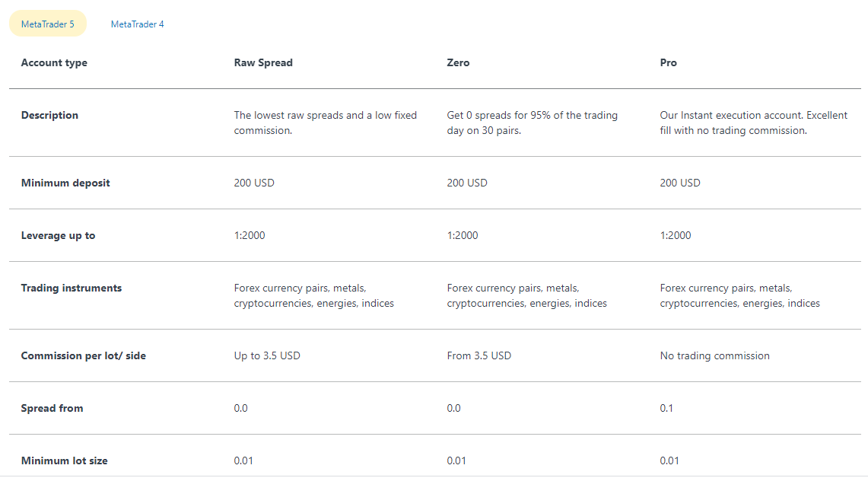The height and width of the screenshot is (478, 868).
Task: Click the Zero description mentioning 30 pairs
Action: click(x=532, y=123)
